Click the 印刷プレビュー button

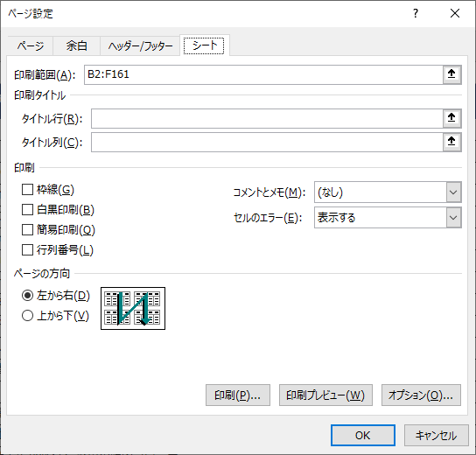(x=325, y=395)
